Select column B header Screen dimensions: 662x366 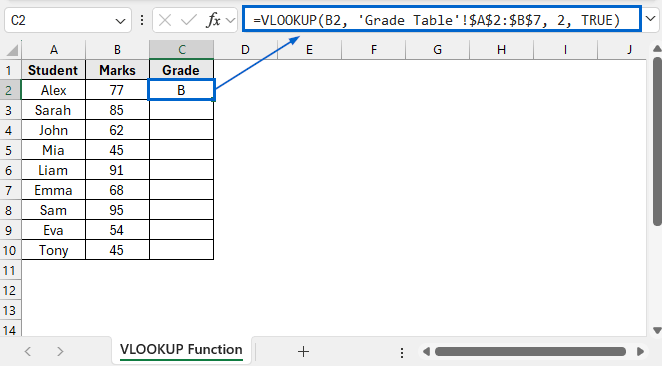117,50
